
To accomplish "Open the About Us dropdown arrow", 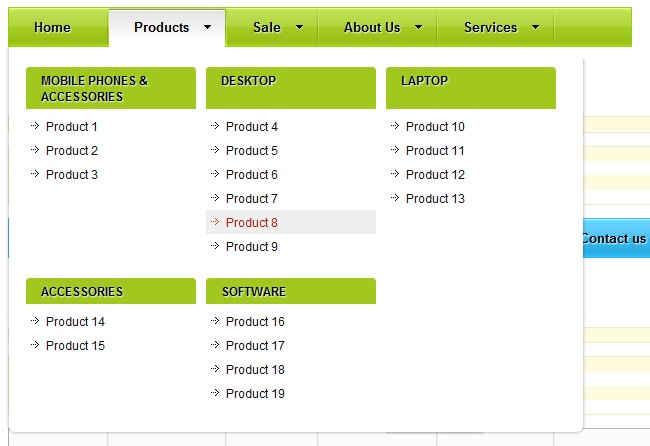I will pyautogui.click(x=418, y=28).
